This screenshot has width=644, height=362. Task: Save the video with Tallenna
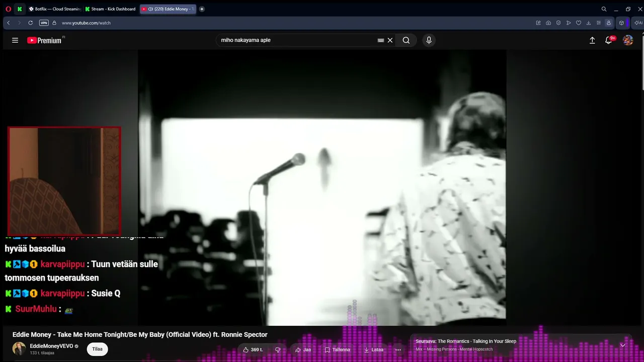point(337,349)
